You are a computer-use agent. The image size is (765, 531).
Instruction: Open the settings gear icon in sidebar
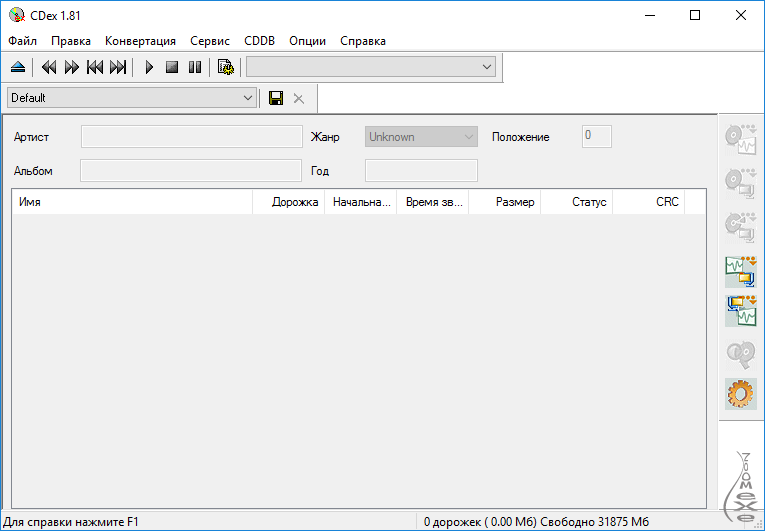point(741,393)
